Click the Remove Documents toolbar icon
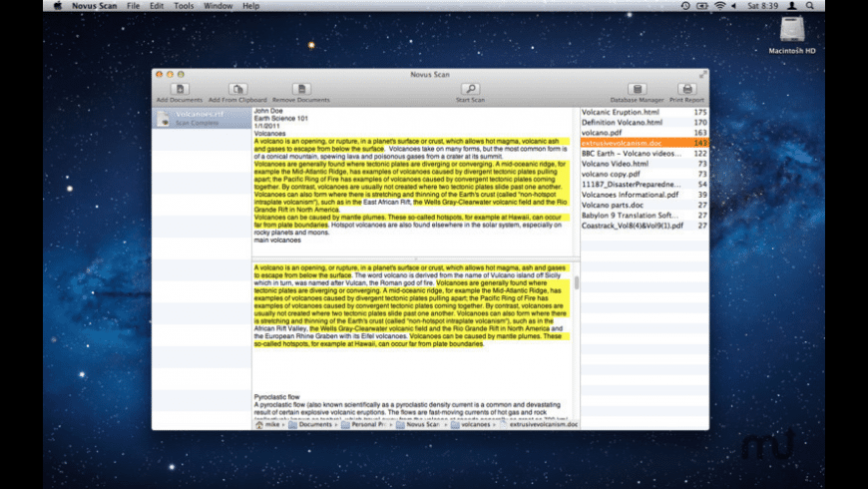 click(301, 89)
